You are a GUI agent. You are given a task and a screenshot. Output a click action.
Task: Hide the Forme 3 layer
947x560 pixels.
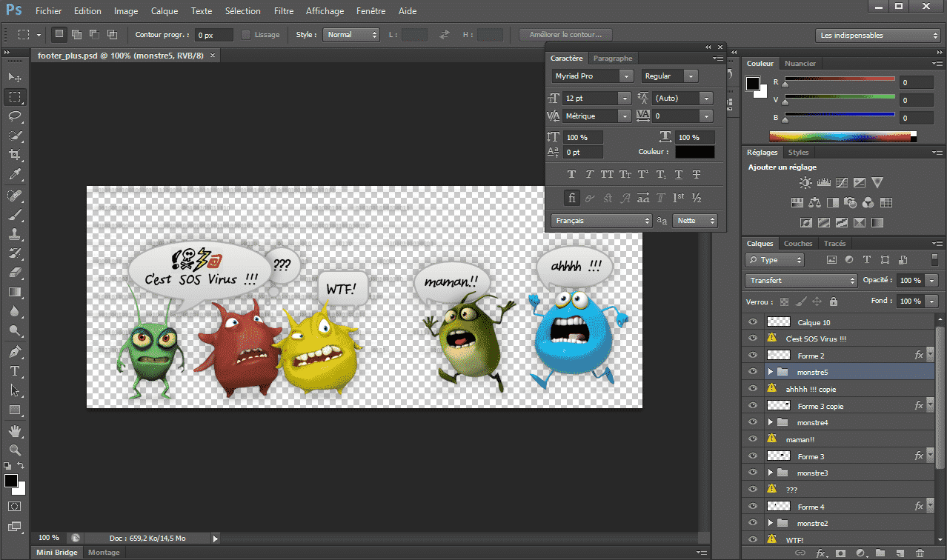click(x=753, y=456)
